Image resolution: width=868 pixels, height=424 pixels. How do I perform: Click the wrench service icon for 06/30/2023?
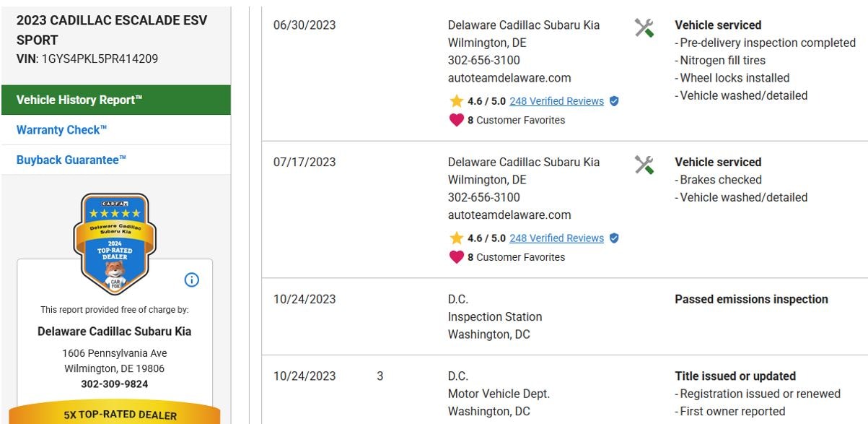[644, 28]
